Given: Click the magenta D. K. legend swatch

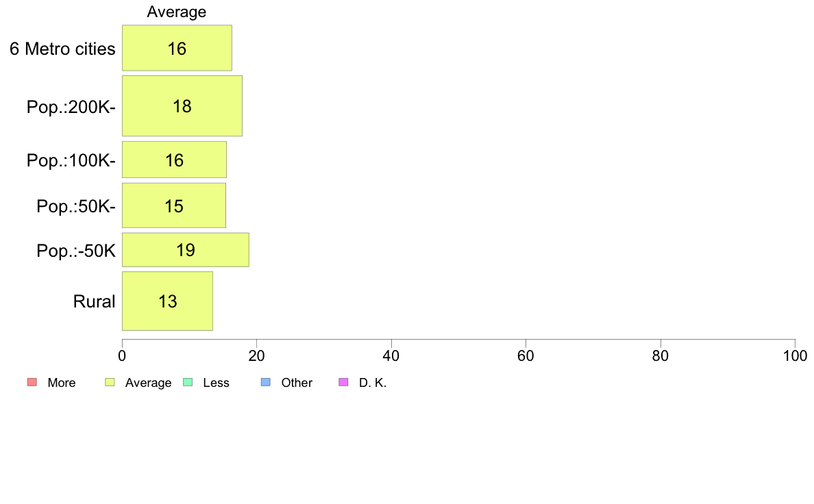Looking at the screenshot, I should (344, 383).
